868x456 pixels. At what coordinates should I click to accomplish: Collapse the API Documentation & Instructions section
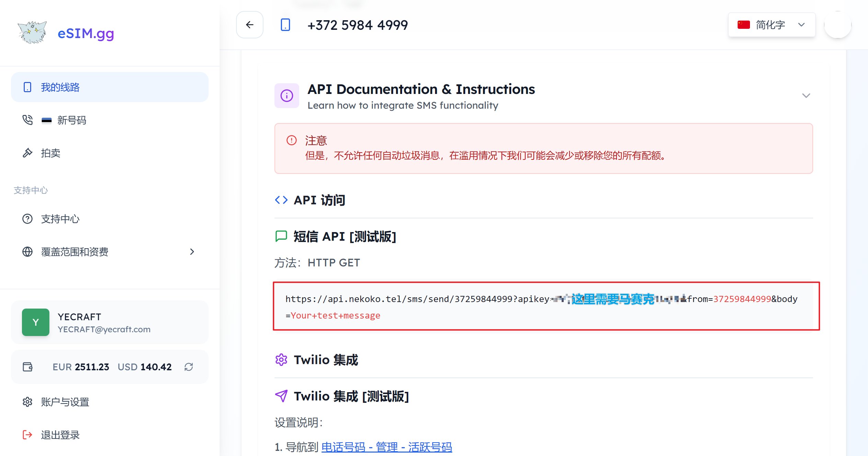point(806,96)
